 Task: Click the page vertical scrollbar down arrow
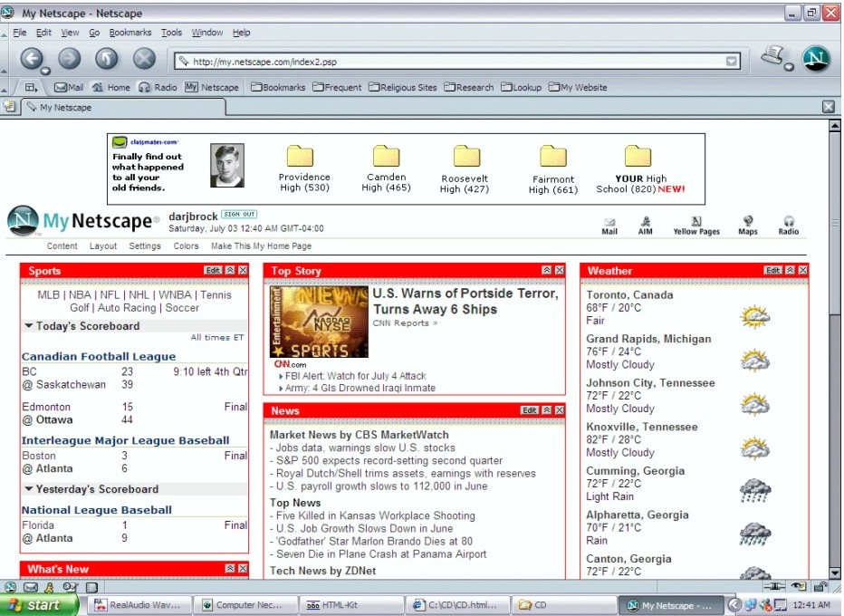pos(835,573)
